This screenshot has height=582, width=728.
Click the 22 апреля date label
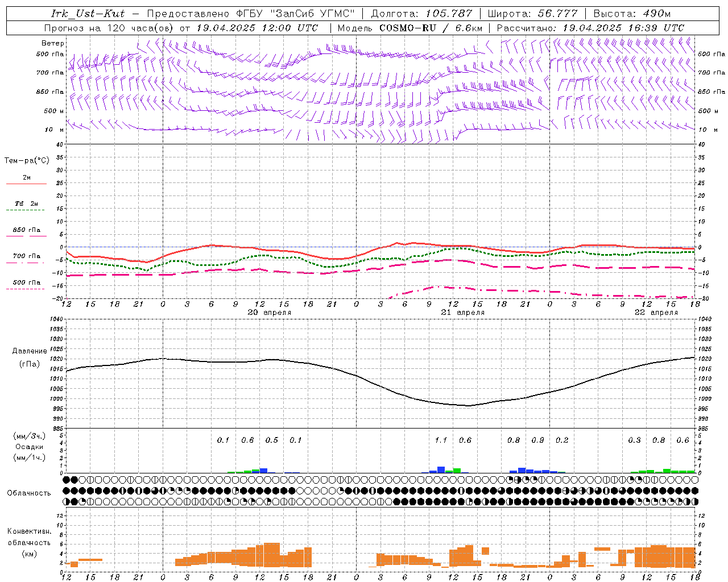(x=656, y=313)
